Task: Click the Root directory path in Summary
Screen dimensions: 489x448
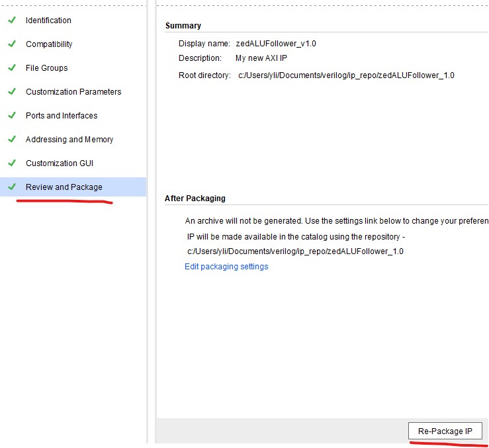Action: click(346, 75)
